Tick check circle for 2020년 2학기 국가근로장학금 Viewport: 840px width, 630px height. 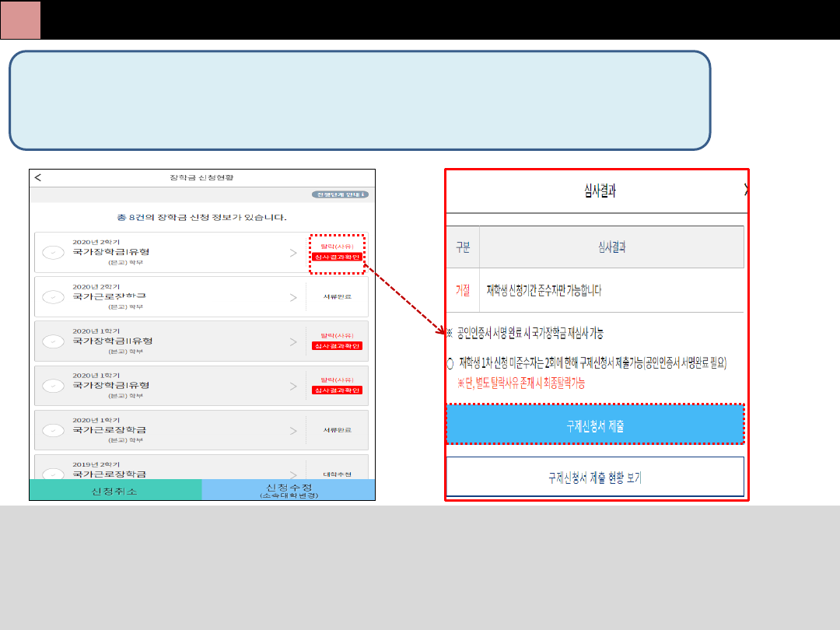(54, 297)
